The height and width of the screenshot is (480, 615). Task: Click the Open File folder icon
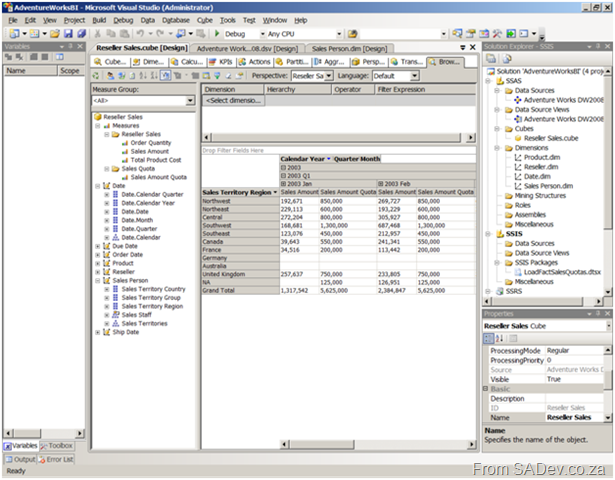(55, 34)
